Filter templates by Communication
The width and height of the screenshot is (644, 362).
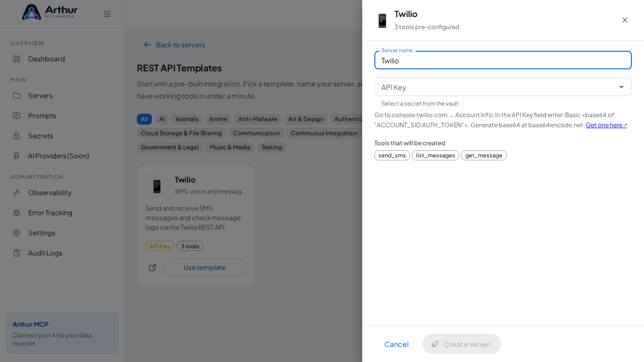(256, 133)
